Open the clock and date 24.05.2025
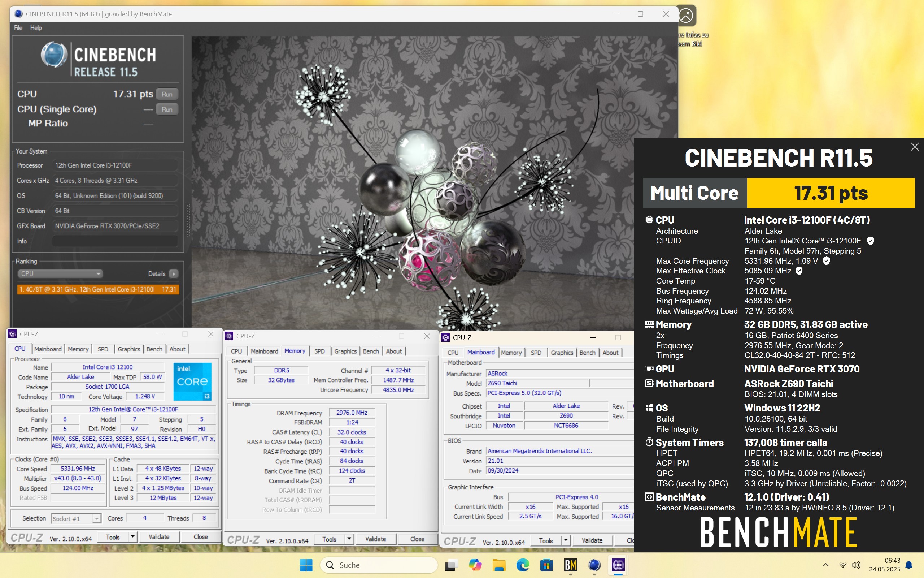The image size is (924, 578). [x=885, y=565]
